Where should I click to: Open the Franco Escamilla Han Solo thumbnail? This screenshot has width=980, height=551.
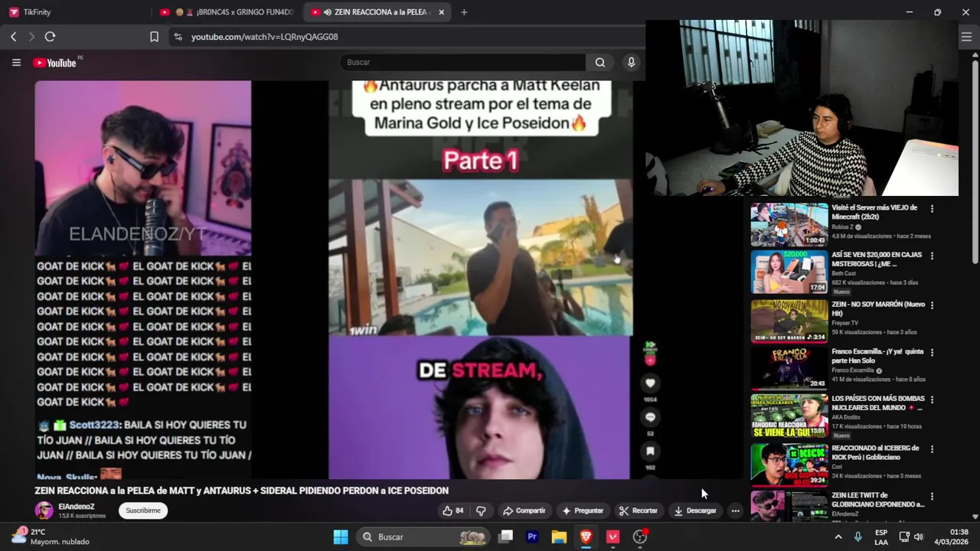click(789, 367)
